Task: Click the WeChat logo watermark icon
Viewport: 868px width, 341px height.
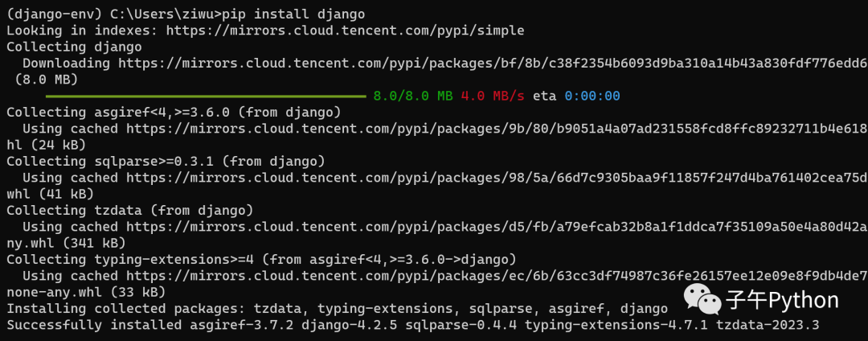Action: tap(702, 299)
